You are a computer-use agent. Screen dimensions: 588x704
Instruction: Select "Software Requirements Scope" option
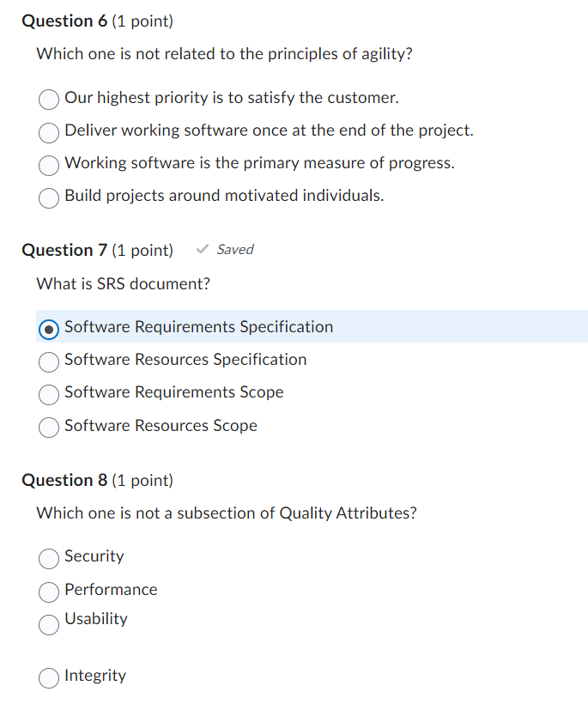[x=49, y=394]
